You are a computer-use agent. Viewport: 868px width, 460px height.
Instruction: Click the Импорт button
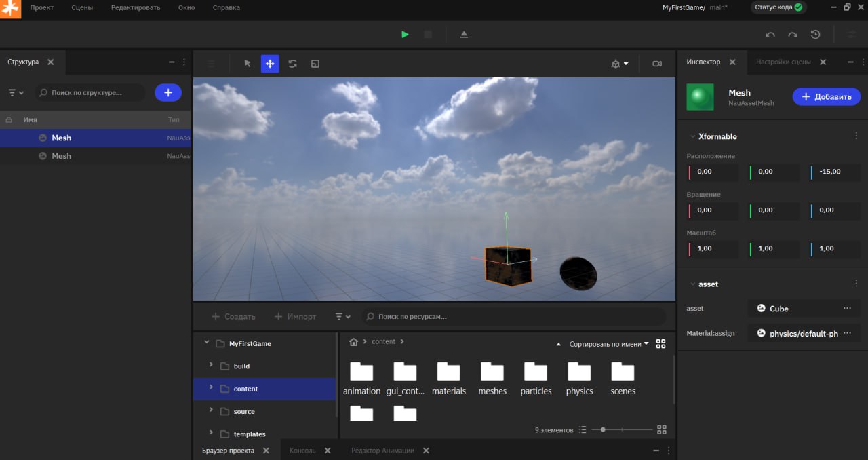295,317
